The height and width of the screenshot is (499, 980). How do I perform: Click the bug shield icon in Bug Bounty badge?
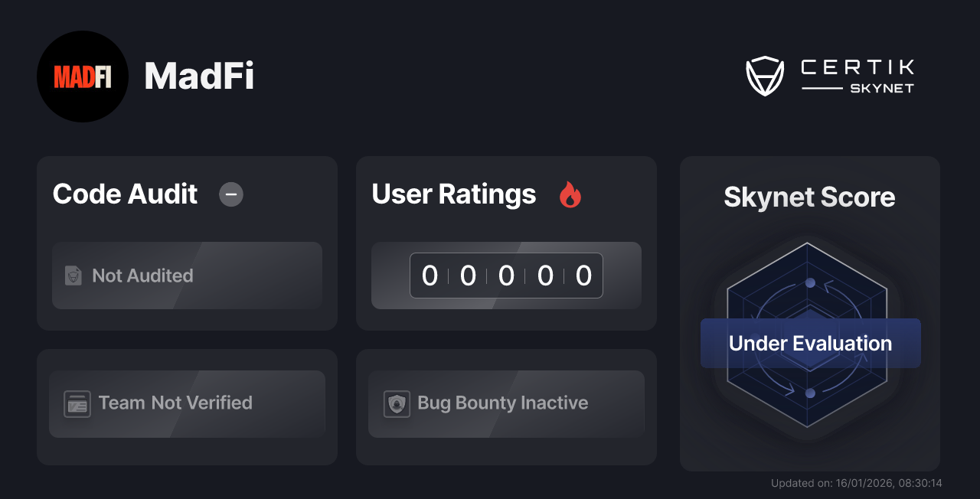click(x=397, y=403)
